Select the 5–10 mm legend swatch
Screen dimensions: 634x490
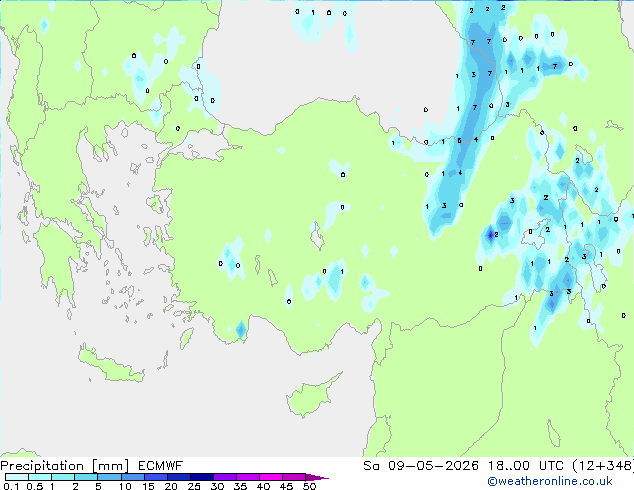[109, 477]
